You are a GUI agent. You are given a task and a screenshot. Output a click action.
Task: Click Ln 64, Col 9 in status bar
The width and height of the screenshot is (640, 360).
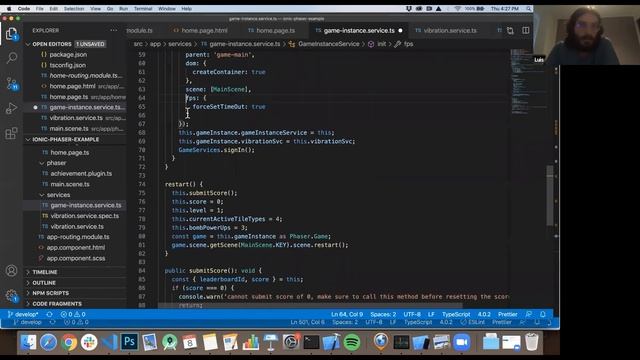pyautogui.click(x=347, y=314)
